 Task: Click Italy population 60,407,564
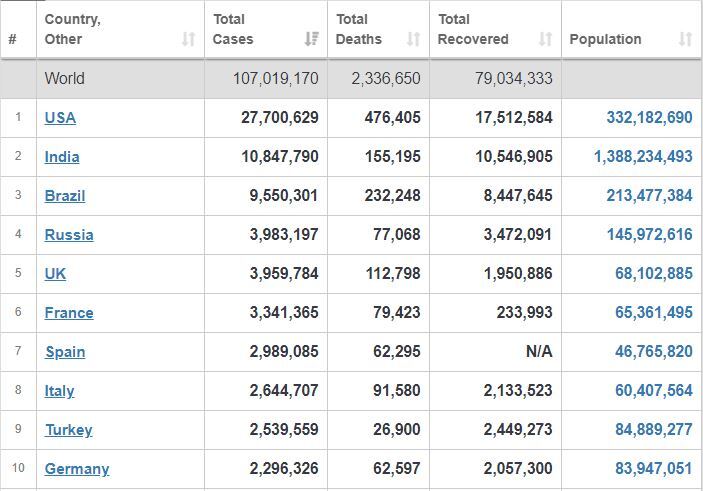click(654, 391)
